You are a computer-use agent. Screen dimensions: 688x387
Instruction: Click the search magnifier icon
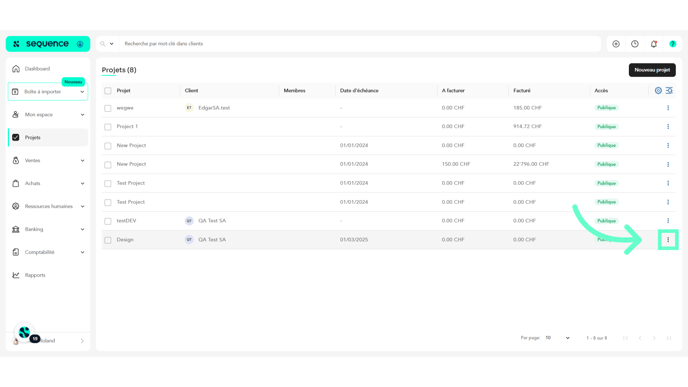click(x=103, y=44)
